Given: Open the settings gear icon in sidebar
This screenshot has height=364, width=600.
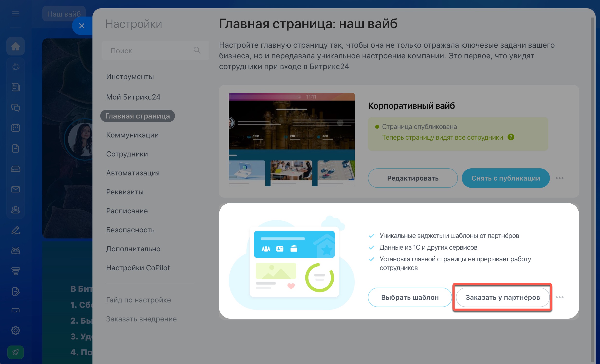Looking at the screenshot, I should click(x=15, y=330).
